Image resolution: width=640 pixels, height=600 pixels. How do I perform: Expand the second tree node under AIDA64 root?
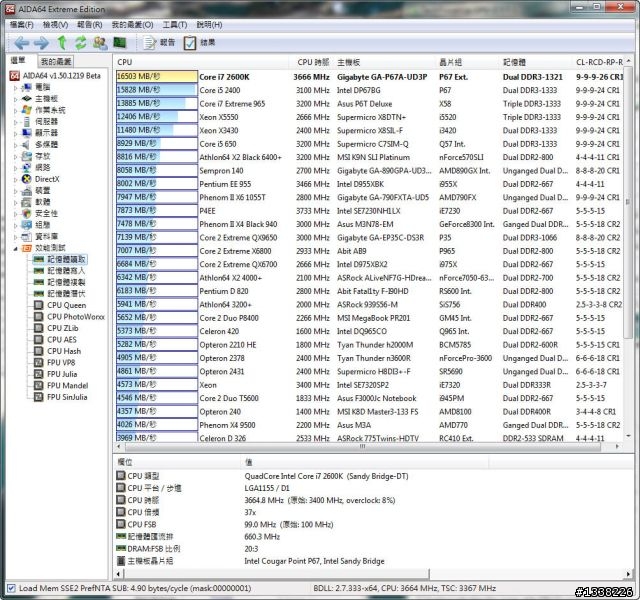[x=16, y=99]
